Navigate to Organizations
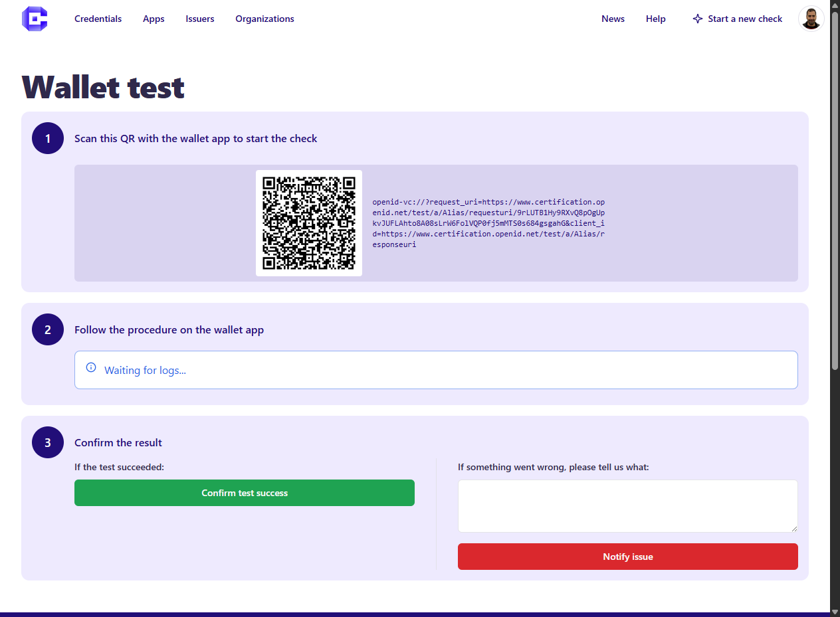 click(264, 19)
